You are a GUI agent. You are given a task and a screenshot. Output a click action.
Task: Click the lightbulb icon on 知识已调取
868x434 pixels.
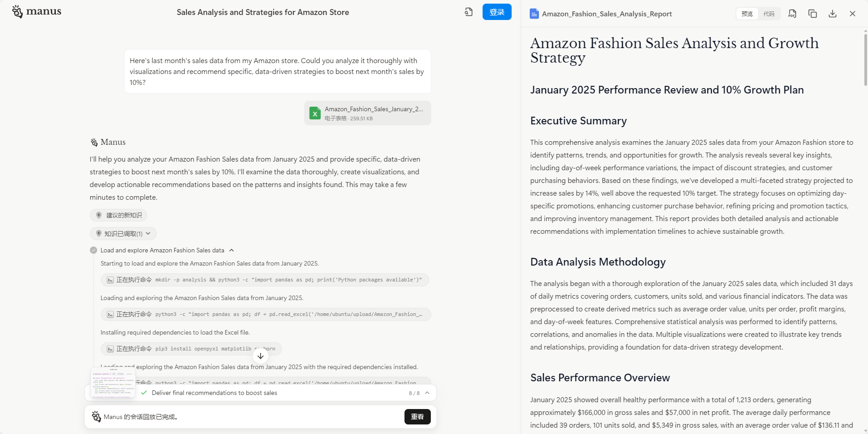(x=99, y=234)
